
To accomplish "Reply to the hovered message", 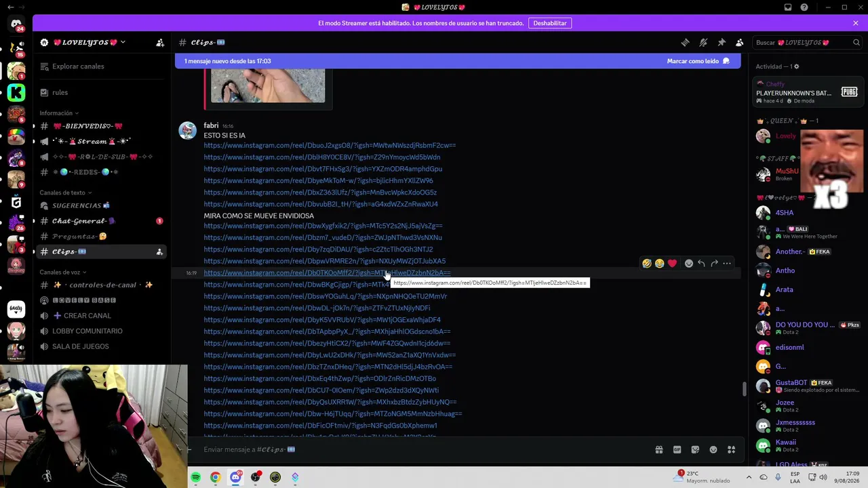I will click(701, 264).
